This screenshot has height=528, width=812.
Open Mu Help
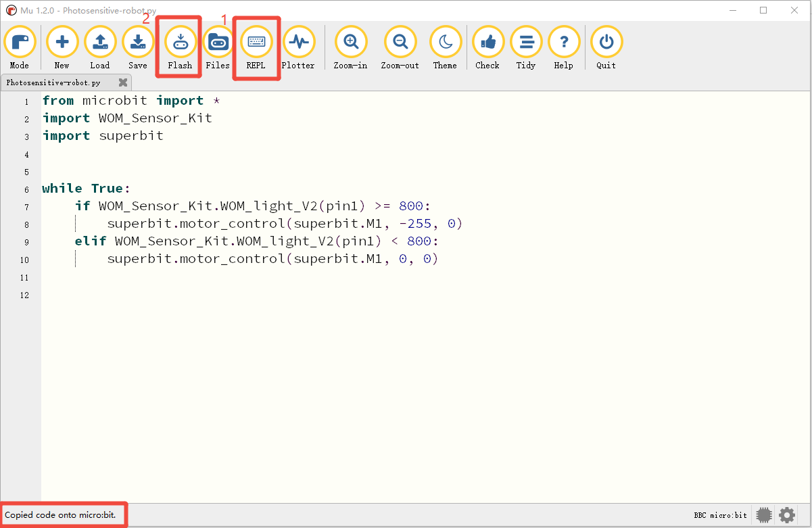(x=563, y=48)
